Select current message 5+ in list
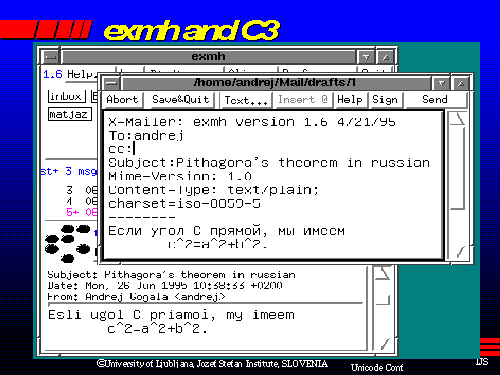This screenshot has width=500, height=375. [81, 212]
